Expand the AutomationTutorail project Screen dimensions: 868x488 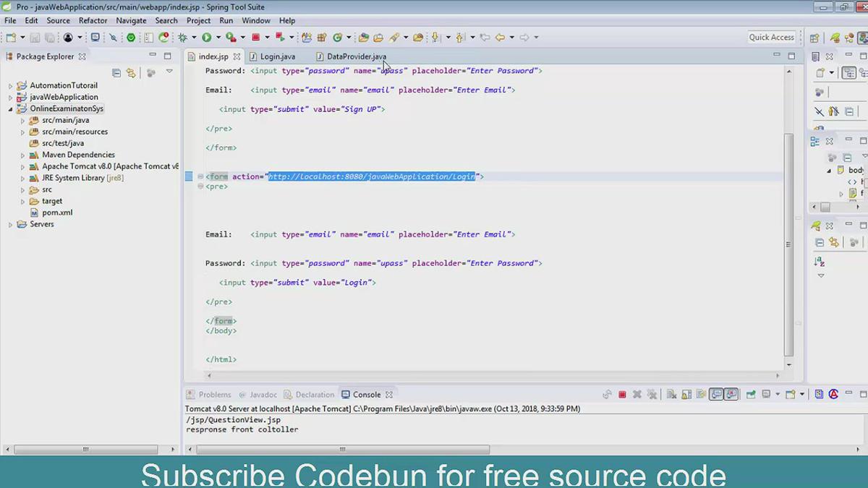11,85
